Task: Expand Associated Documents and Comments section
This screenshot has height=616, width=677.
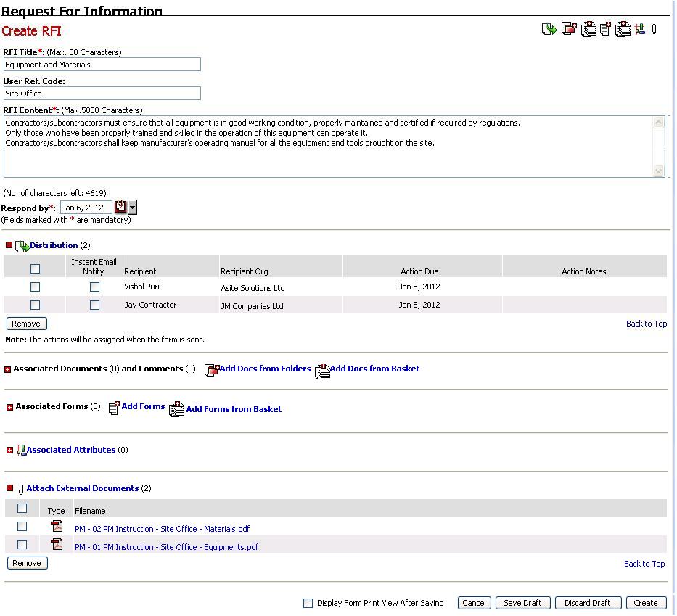Action: click(8, 369)
